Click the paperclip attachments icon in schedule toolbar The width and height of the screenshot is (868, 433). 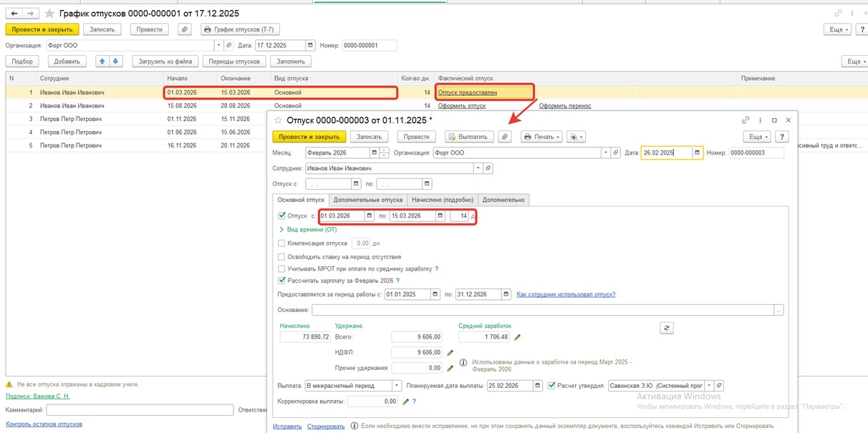[185, 29]
